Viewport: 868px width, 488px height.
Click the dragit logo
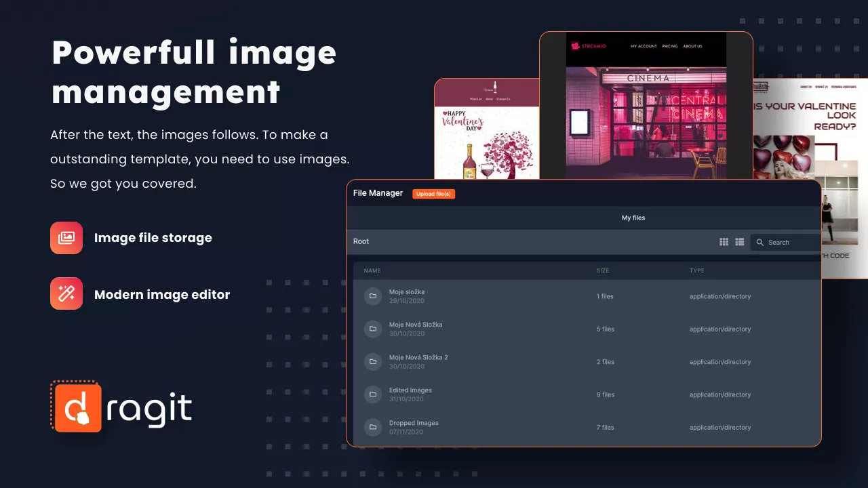pyautogui.click(x=122, y=407)
